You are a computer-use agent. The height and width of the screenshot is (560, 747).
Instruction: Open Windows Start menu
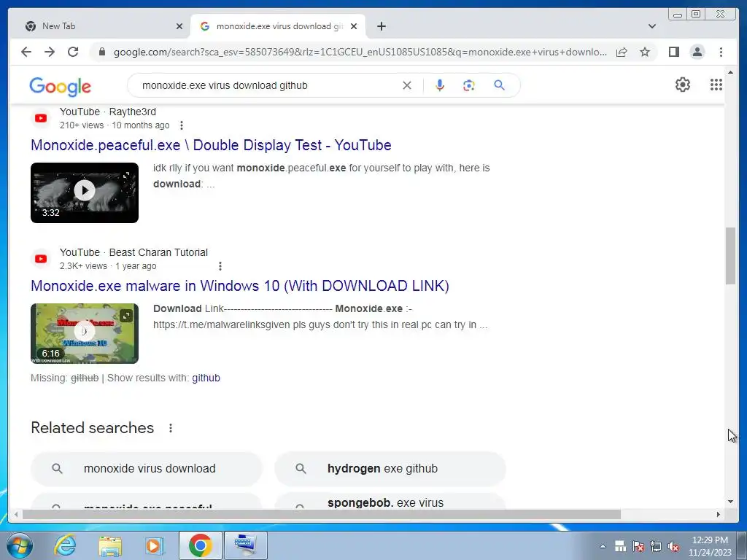[19, 545]
